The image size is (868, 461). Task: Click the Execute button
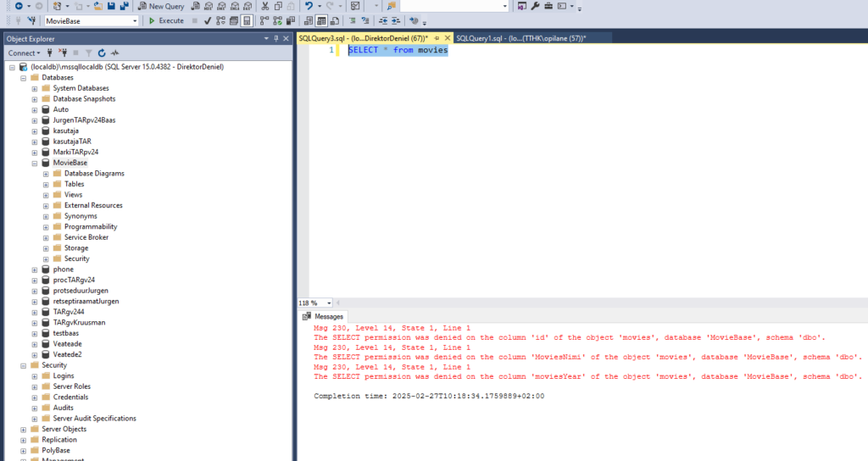point(166,20)
